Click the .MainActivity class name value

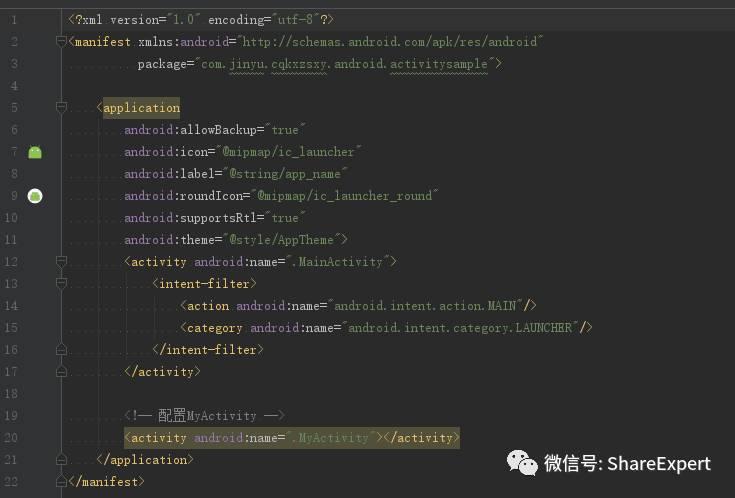point(340,262)
